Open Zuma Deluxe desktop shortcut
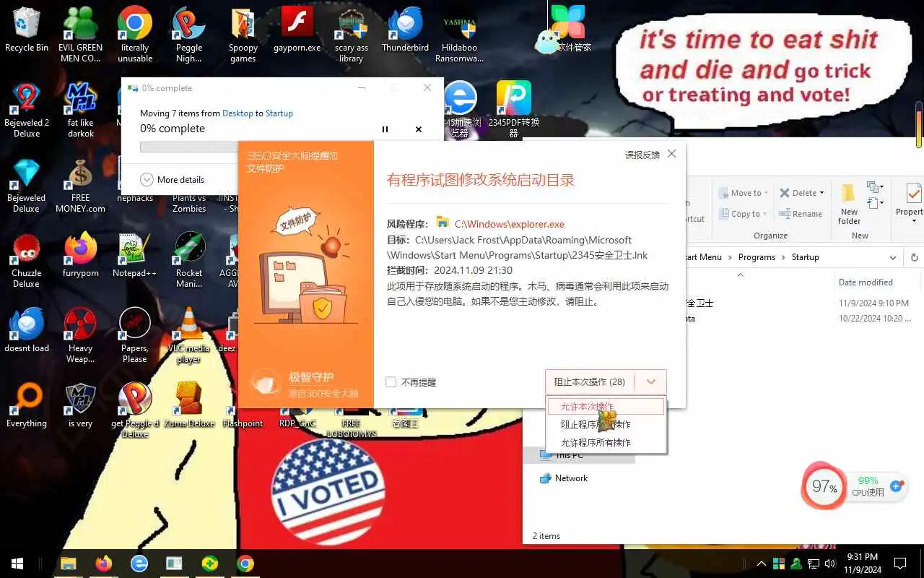Viewport: 924px width, 578px height. [189, 405]
